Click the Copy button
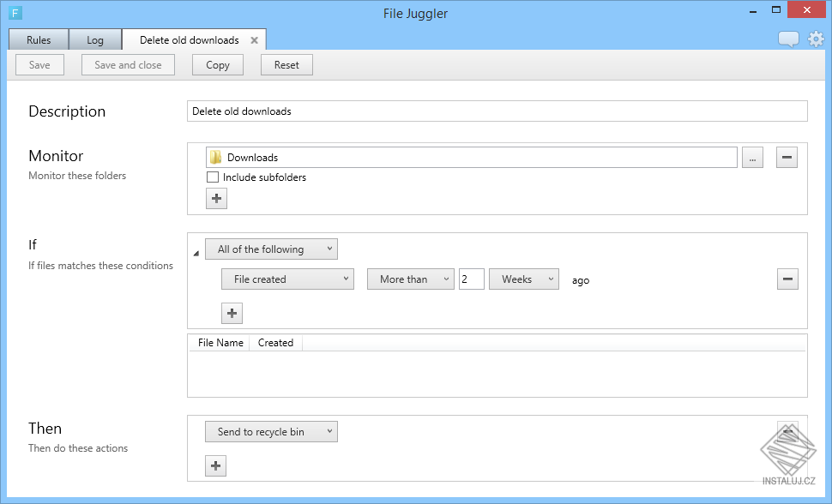Image resolution: width=832 pixels, height=504 pixels. [218, 65]
